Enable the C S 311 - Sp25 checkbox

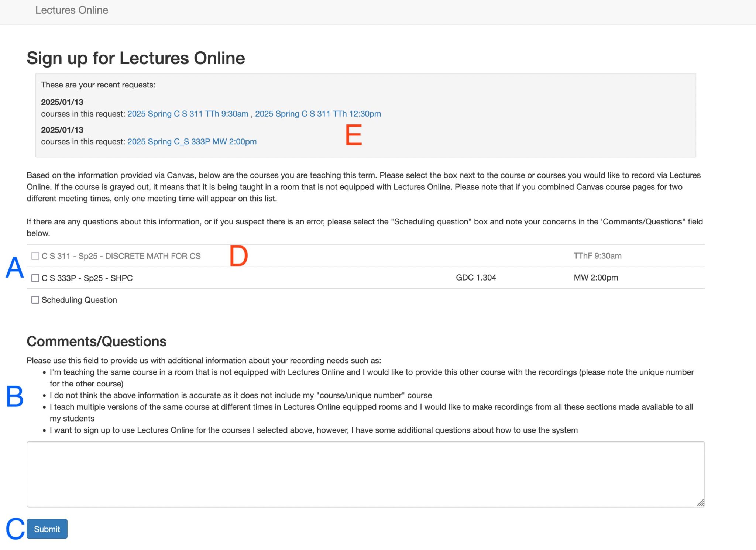[35, 256]
